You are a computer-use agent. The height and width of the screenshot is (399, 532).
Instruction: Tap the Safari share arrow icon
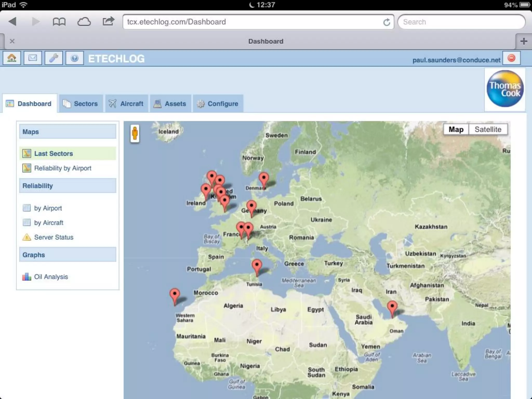coord(108,21)
